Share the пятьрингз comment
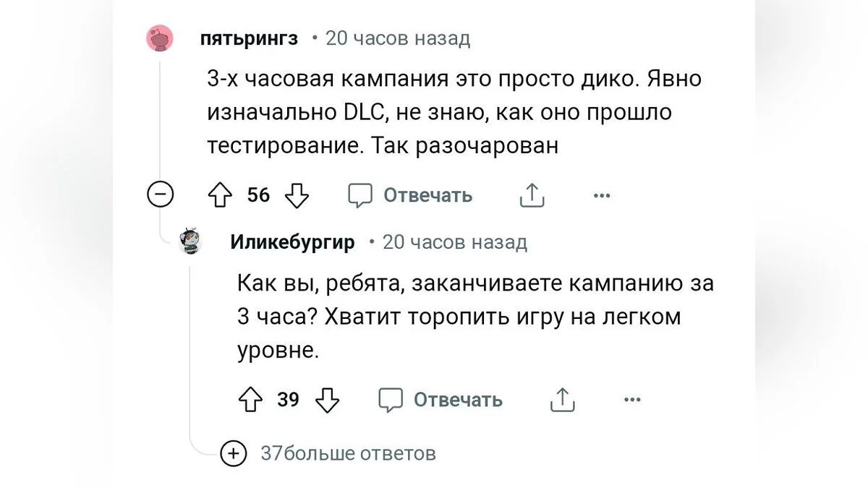The image size is (868, 488). [532, 195]
